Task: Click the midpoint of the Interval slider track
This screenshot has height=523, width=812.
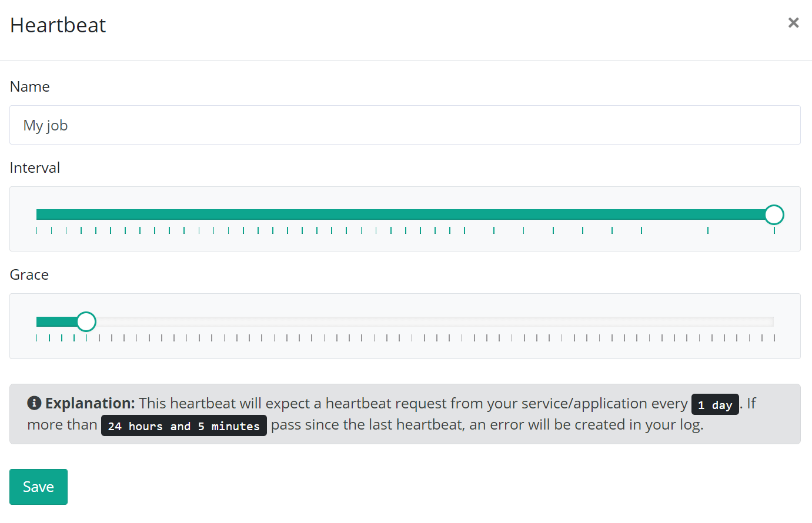Action: (x=406, y=214)
